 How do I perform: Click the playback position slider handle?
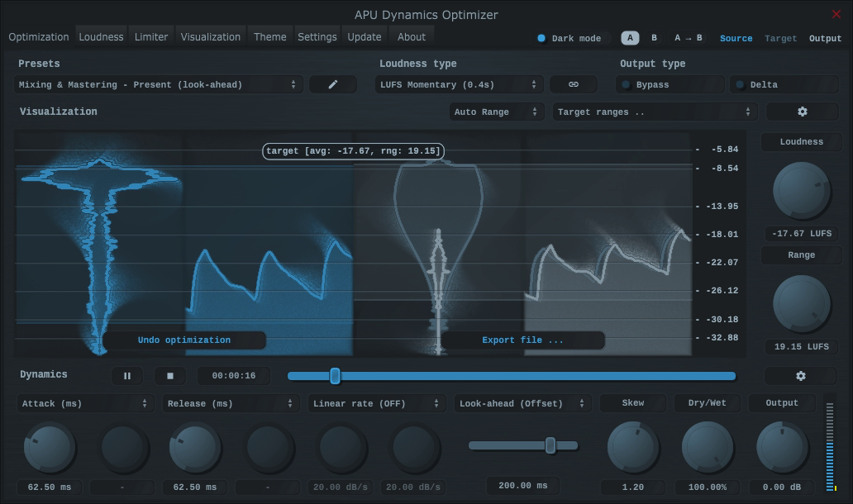pyautogui.click(x=335, y=376)
